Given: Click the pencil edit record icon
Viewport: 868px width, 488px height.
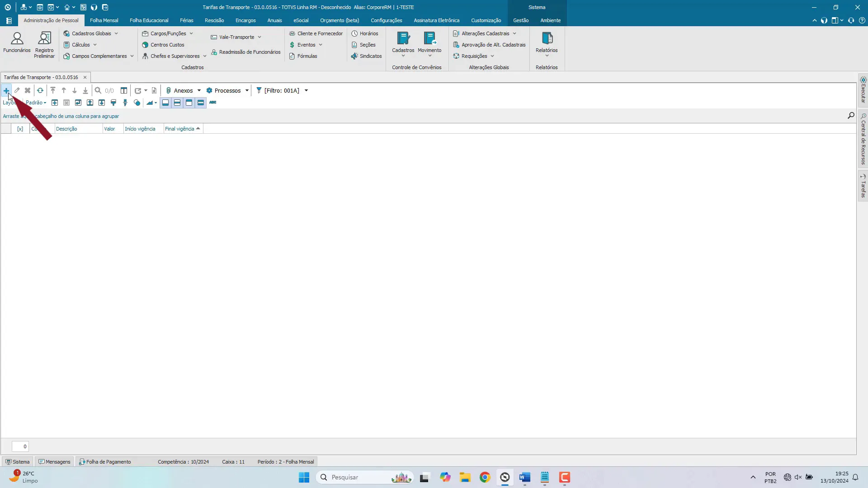Looking at the screenshot, I should pos(17,90).
